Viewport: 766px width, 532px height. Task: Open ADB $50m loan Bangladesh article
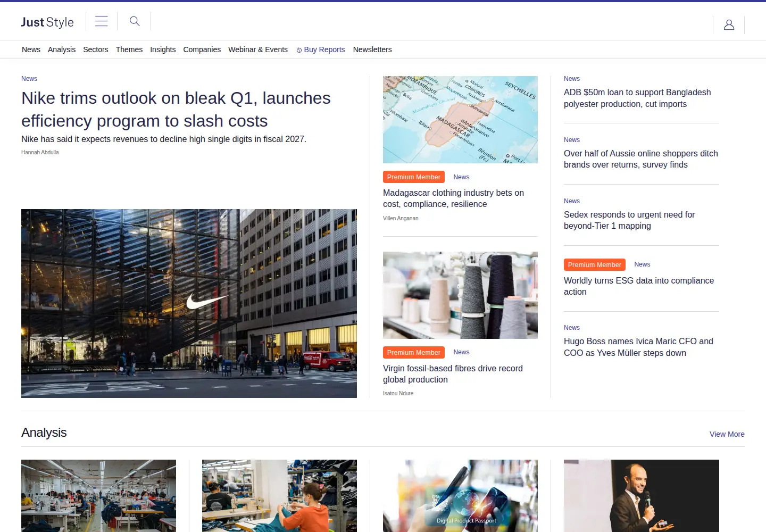click(637, 98)
